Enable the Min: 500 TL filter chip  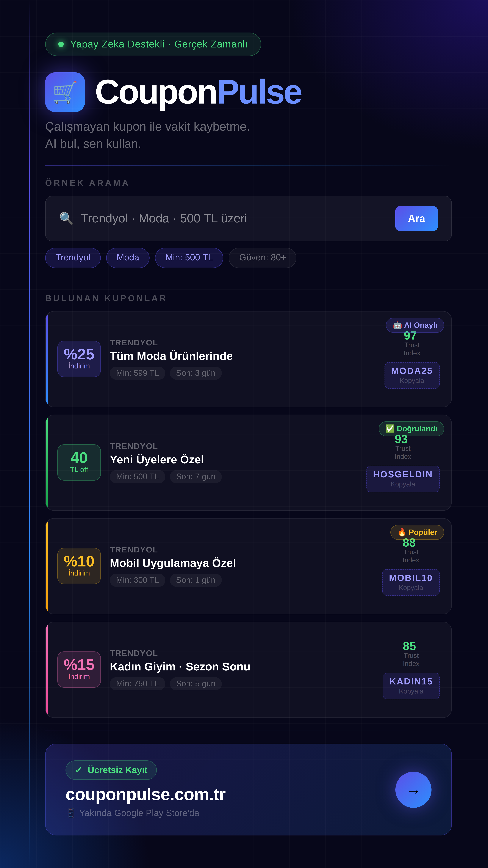coord(189,258)
